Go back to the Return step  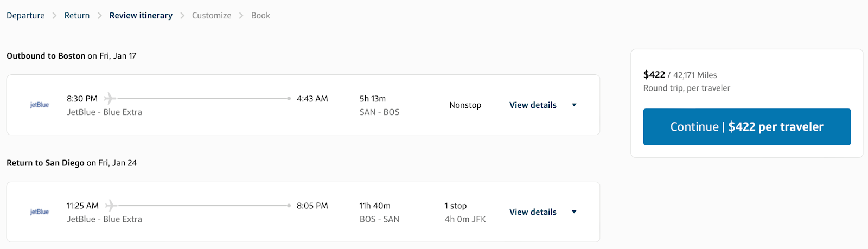pyautogui.click(x=77, y=16)
